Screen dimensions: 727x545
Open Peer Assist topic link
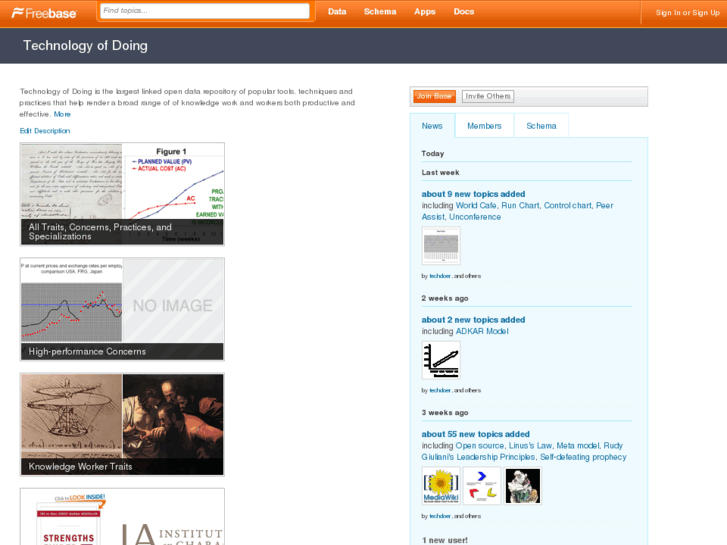[x=605, y=205]
